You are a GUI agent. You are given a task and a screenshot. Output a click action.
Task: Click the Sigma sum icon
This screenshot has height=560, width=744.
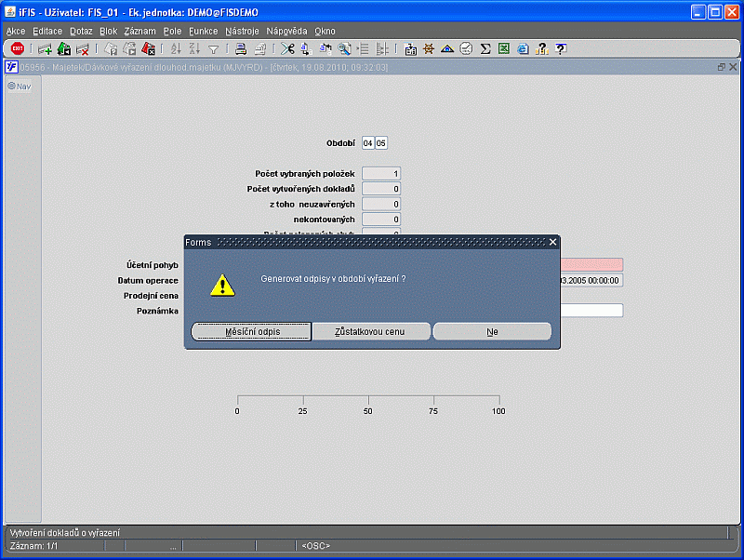(485, 49)
